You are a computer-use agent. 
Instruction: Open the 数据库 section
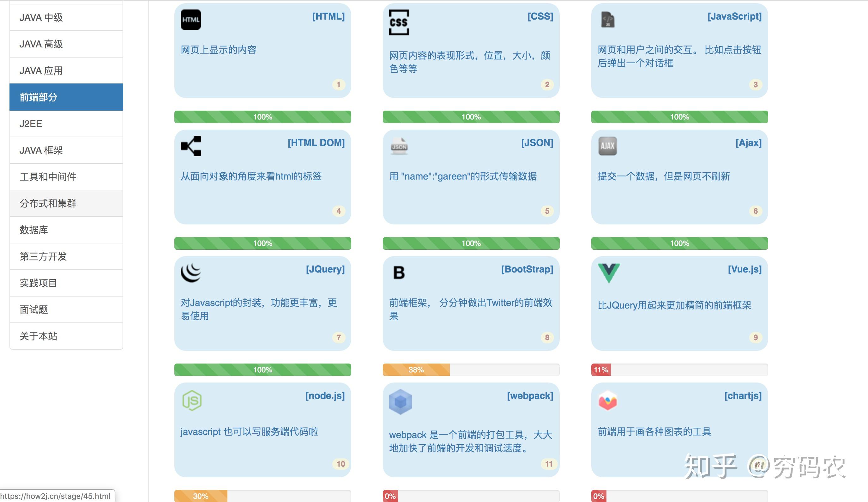tap(66, 230)
